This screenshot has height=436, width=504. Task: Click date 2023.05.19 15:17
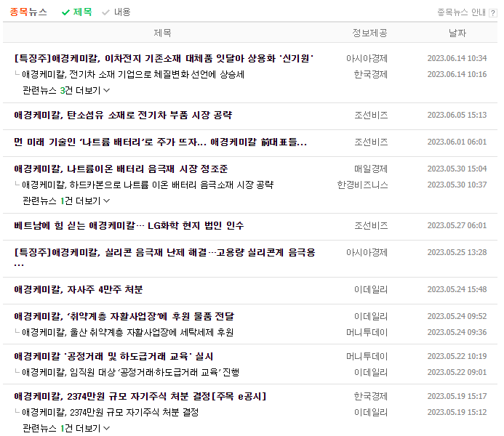457,396
